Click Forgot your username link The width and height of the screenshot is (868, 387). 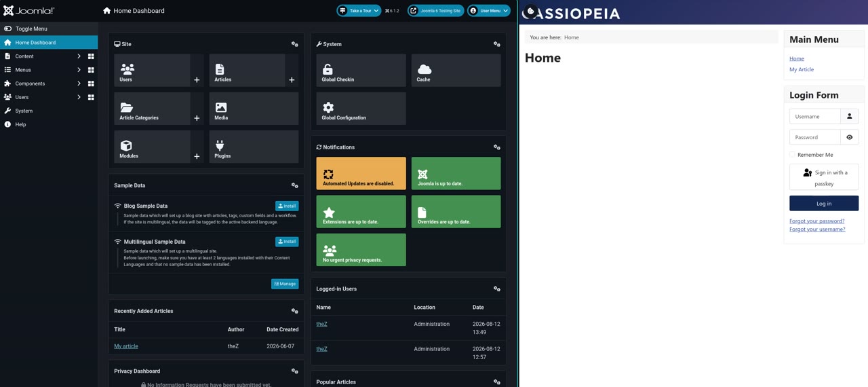click(x=817, y=229)
